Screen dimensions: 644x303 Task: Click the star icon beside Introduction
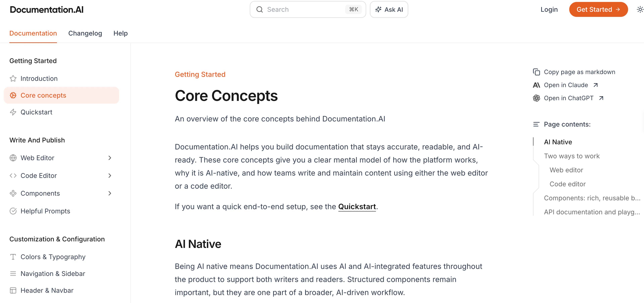[x=13, y=79]
